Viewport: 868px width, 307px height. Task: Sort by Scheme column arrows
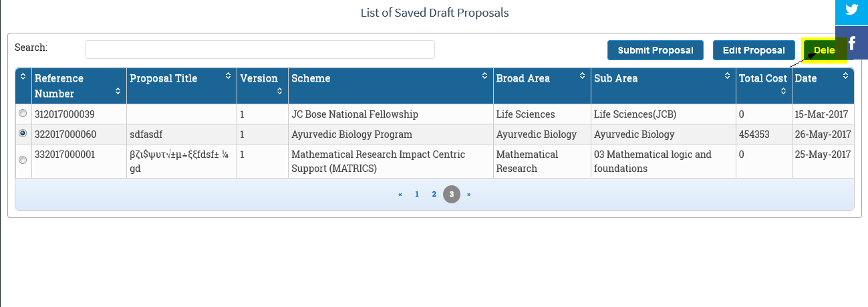tap(485, 76)
